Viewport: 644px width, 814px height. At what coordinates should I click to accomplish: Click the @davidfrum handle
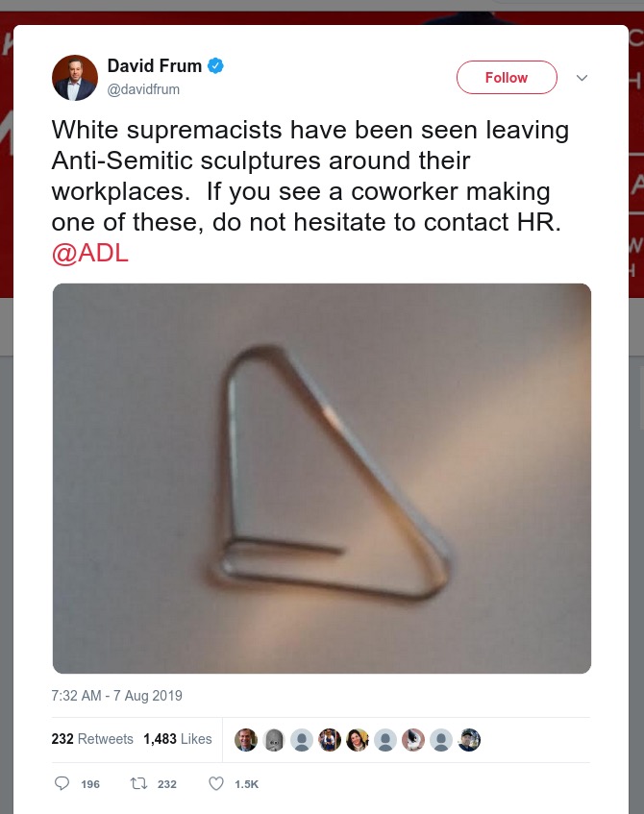tap(143, 89)
